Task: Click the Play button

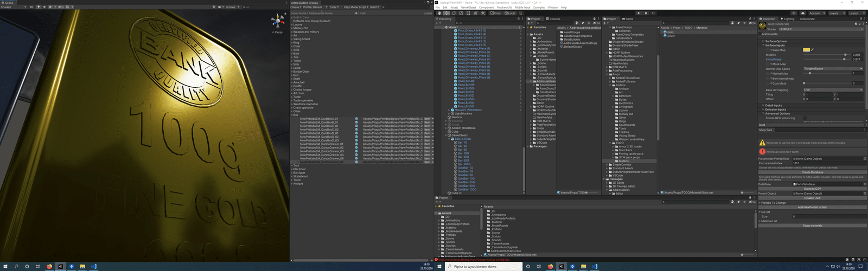Action: click(639, 13)
